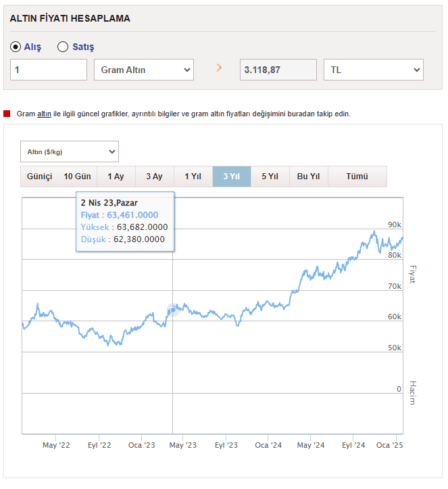Switch chart to 1 Ay range
The image size is (448, 489).
[116, 177]
